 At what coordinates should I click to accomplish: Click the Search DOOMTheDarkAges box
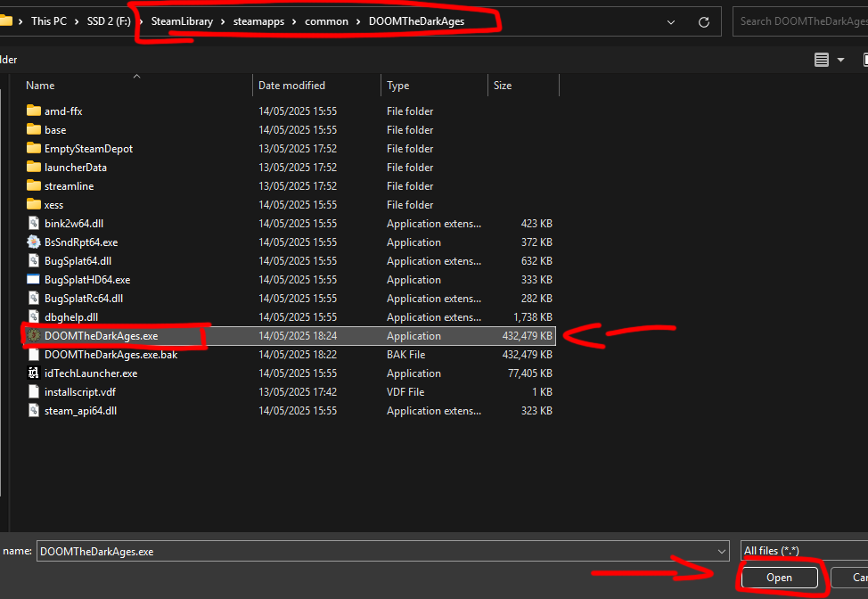pyautogui.click(x=800, y=21)
